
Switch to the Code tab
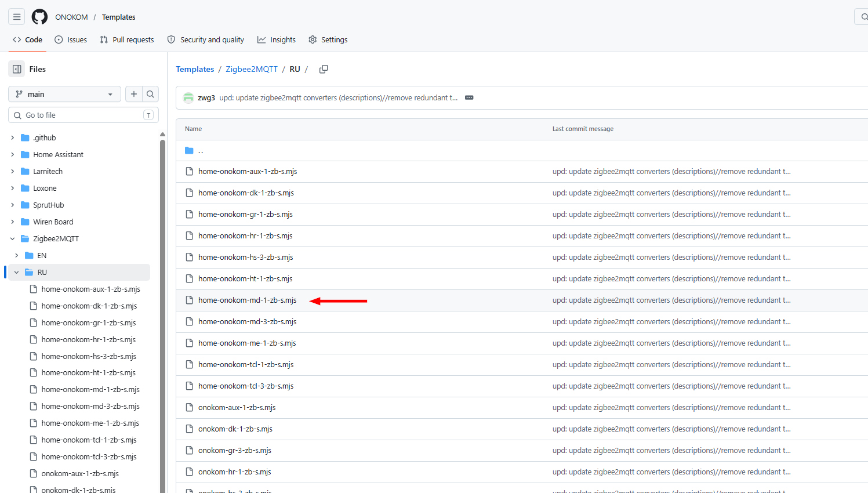tap(27, 40)
